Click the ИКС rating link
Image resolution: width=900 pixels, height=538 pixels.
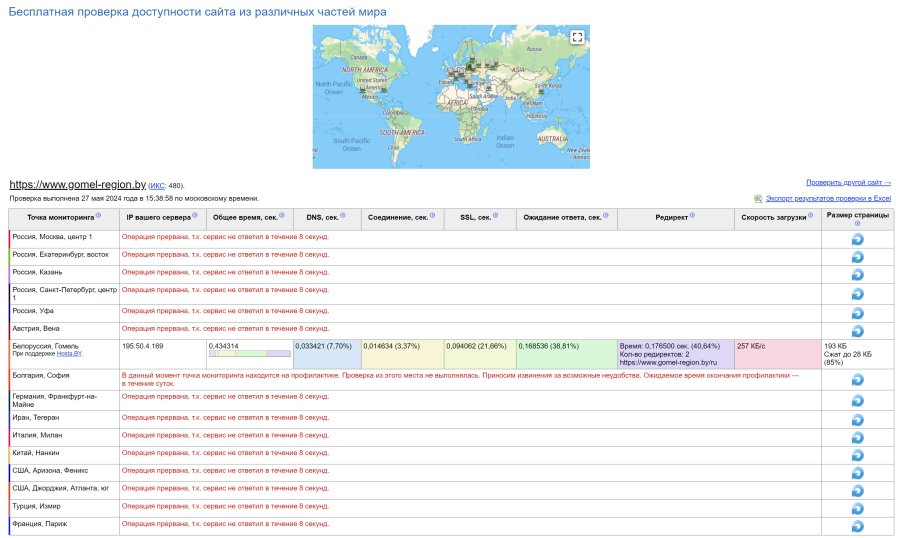pos(157,186)
